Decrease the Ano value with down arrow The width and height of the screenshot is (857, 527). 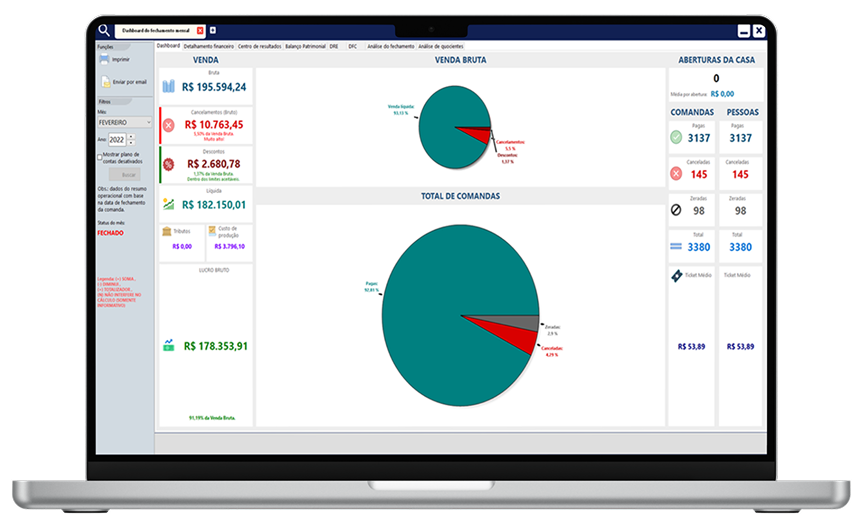click(131, 142)
